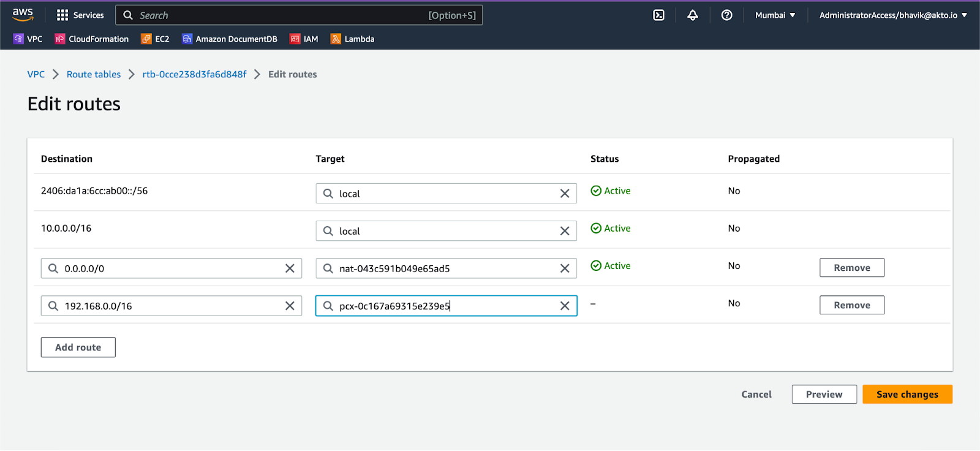The width and height of the screenshot is (980, 451).
Task: Go to Amazon DocumentDB shortcut
Action: [x=230, y=39]
